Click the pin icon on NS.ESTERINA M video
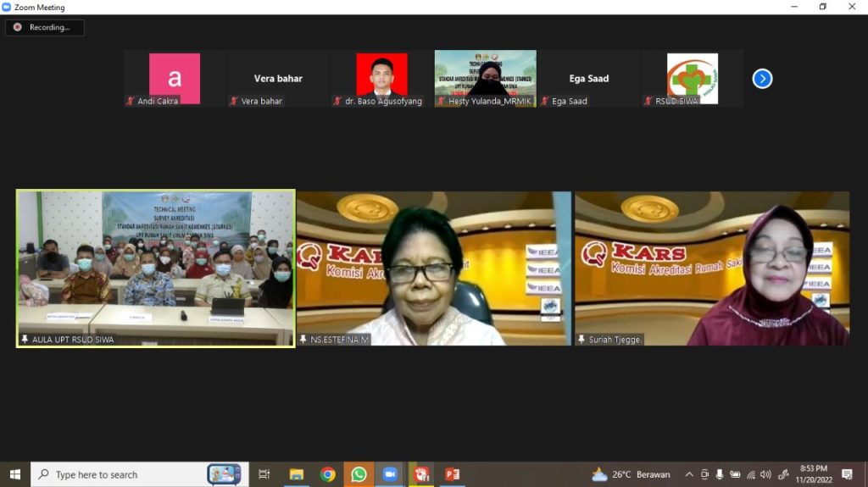 coord(303,340)
